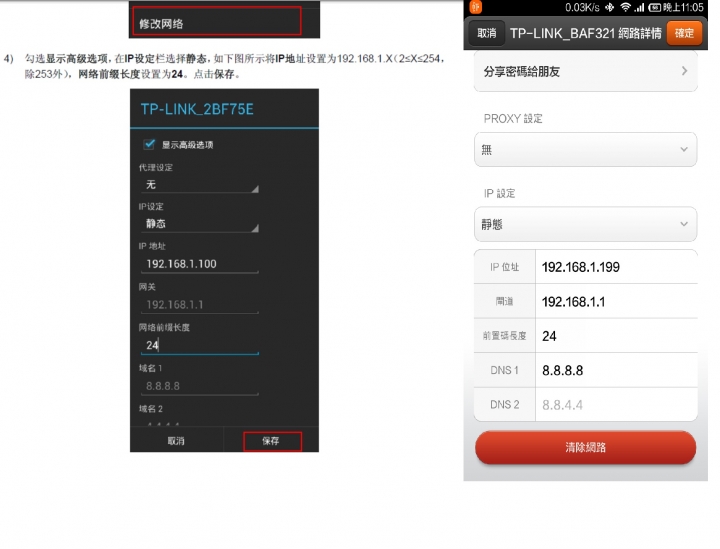The image size is (720, 549).
Task: Click the 前置碼長度 field showing 24
Action: coord(616,336)
